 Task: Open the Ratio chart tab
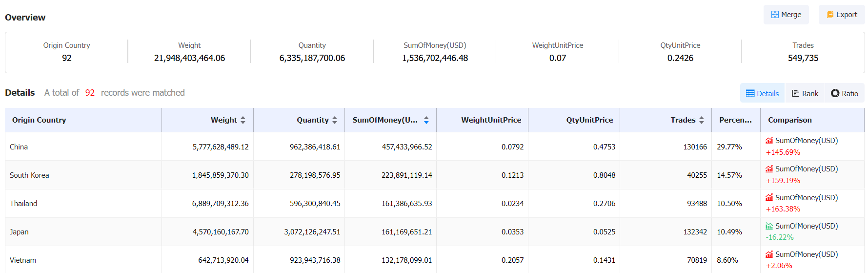[845, 93]
